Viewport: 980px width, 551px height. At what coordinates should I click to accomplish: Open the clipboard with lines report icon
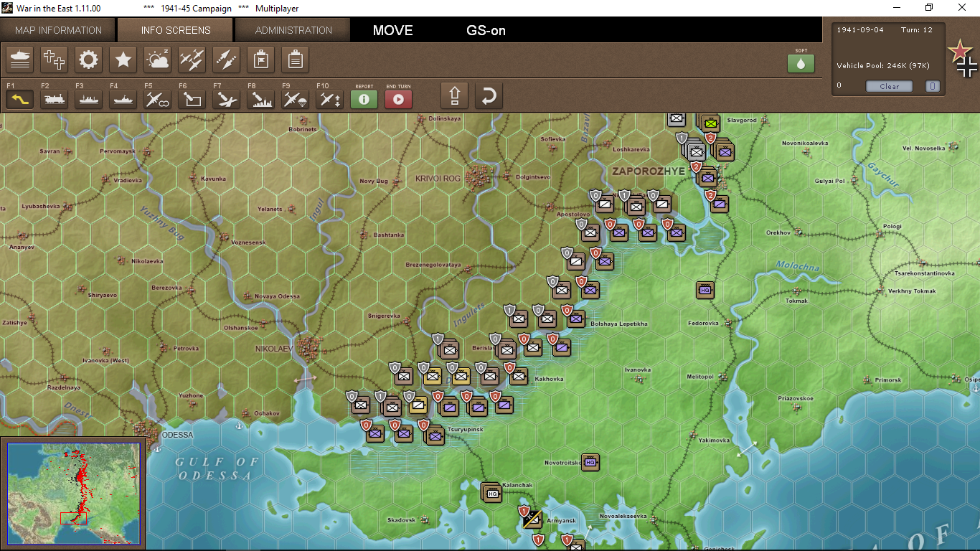[295, 60]
